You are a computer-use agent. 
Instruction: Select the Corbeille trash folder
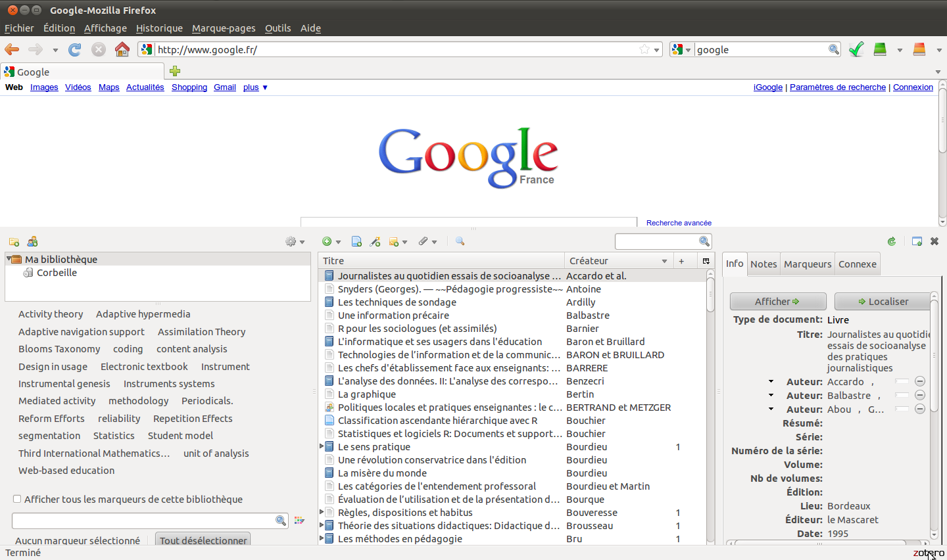click(x=57, y=273)
